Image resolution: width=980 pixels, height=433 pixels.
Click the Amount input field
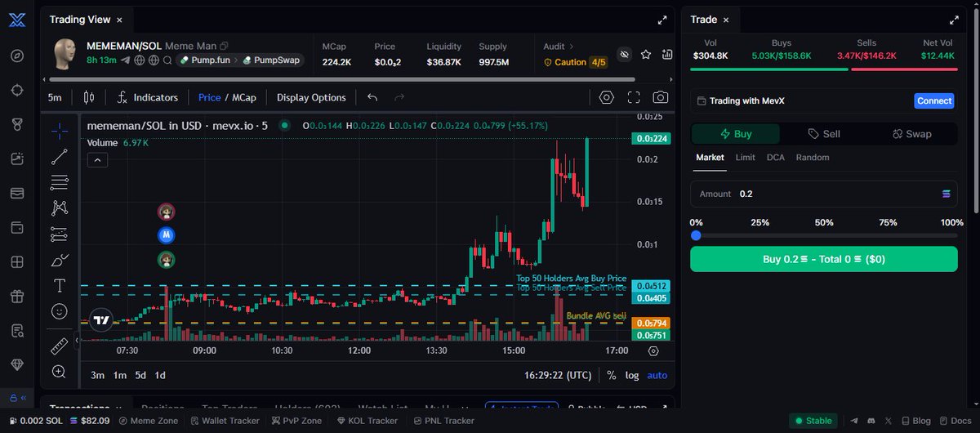(824, 194)
